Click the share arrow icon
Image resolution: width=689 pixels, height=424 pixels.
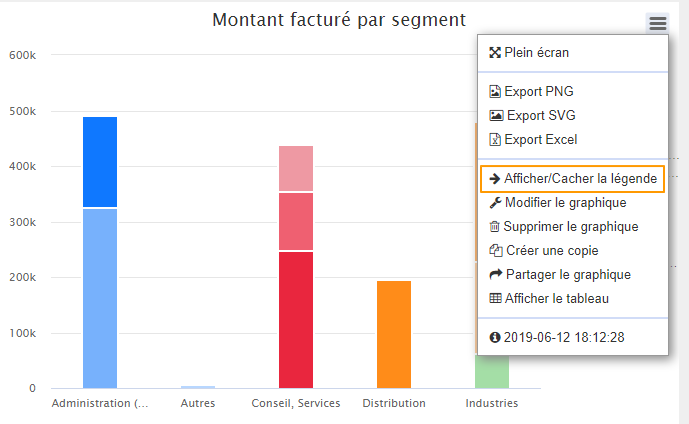(x=495, y=274)
